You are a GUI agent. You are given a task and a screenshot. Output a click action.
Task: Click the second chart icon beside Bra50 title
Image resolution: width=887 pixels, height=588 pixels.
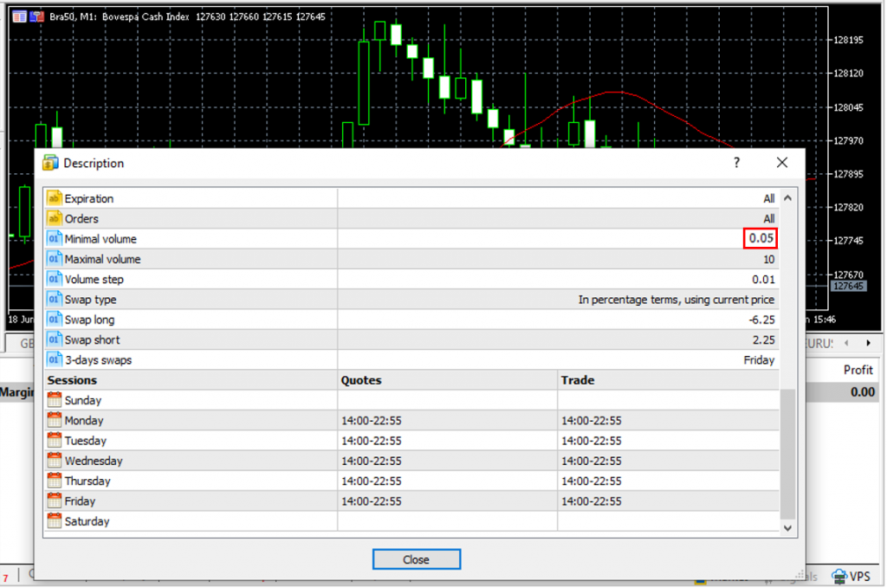coord(36,16)
